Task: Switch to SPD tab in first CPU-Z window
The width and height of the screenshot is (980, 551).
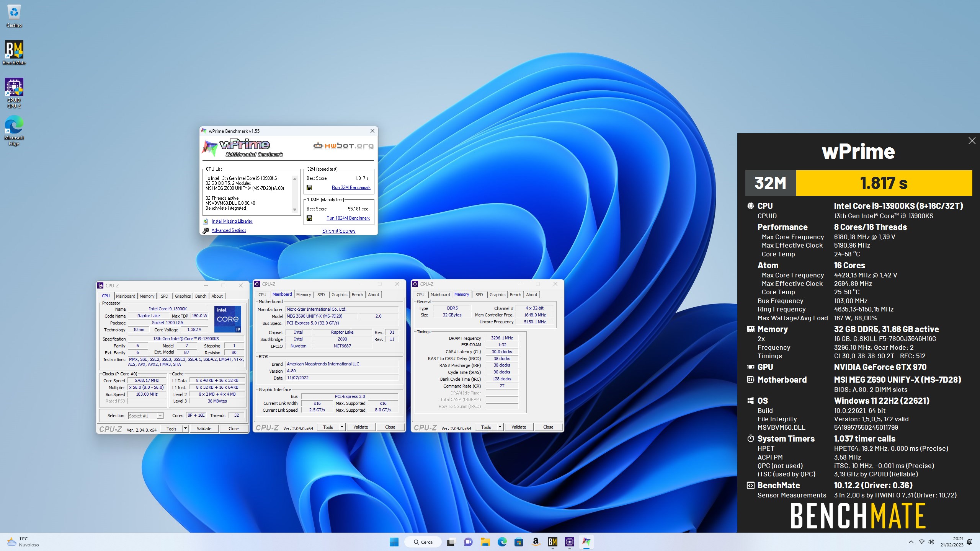Action: (165, 296)
